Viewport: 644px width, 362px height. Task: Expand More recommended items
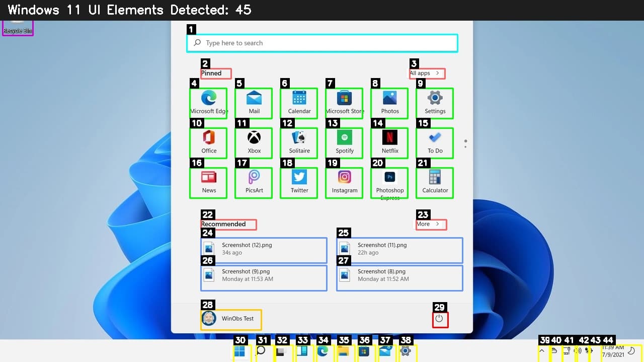431,225
